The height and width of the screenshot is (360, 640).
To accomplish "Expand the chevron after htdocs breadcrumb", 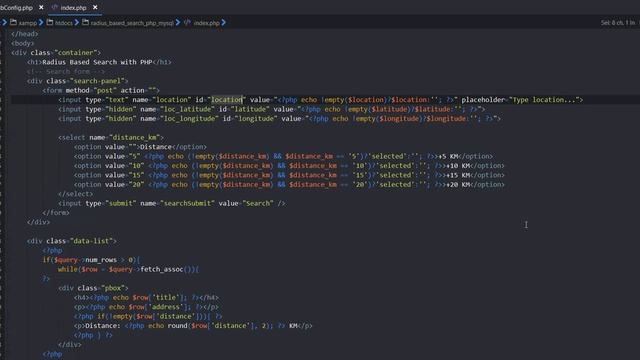I will [x=77, y=22].
